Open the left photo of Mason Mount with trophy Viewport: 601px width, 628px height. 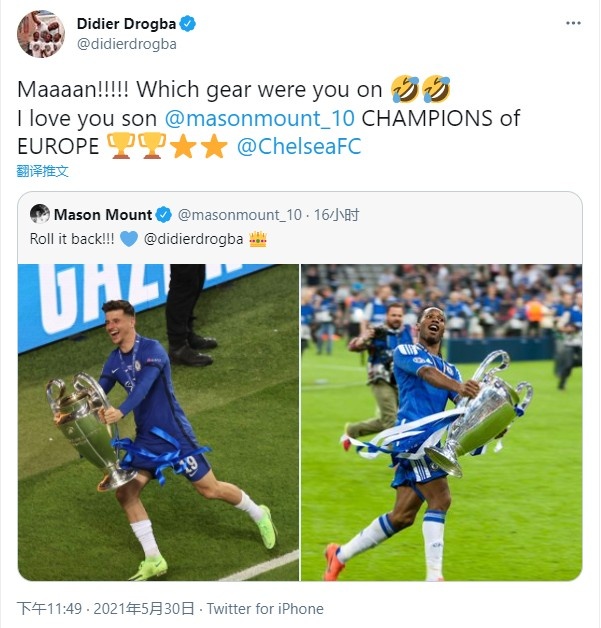[158, 422]
